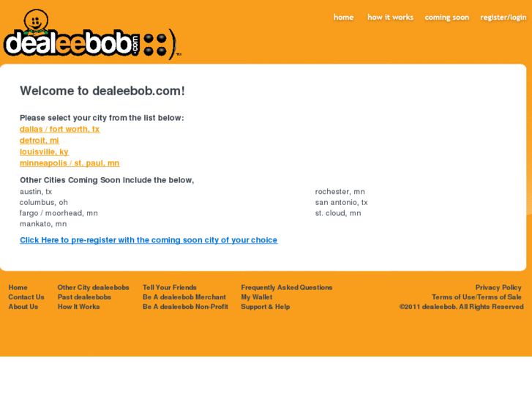Select the detroit, mi city link
The width and height of the screenshot is (532, 399).
(x=40, y=141)
